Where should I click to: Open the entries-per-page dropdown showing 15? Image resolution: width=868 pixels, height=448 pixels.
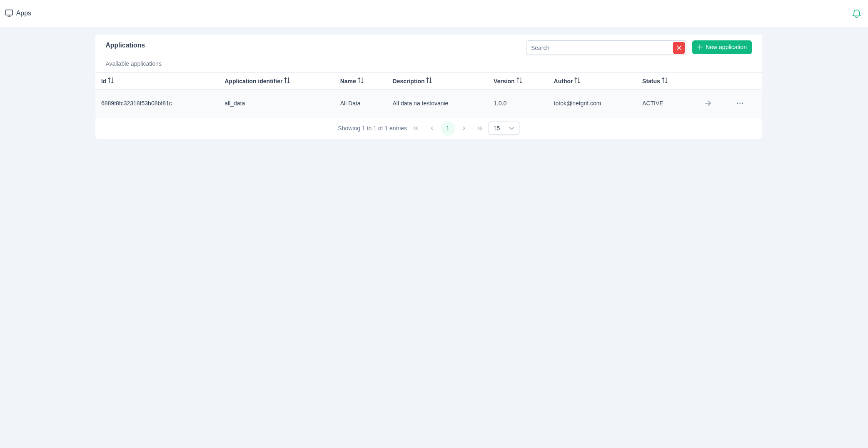pyautogui.click(x=504, y=128)
